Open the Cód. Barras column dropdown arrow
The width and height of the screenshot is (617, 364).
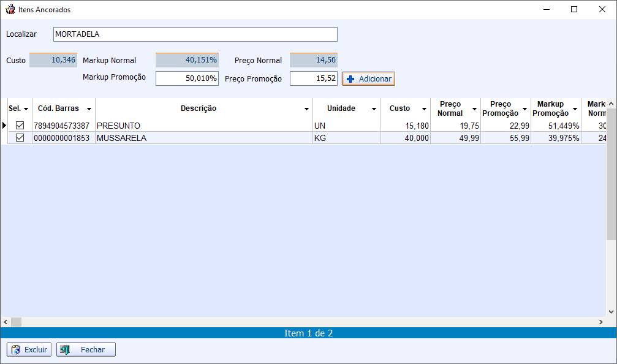(89, 109)
